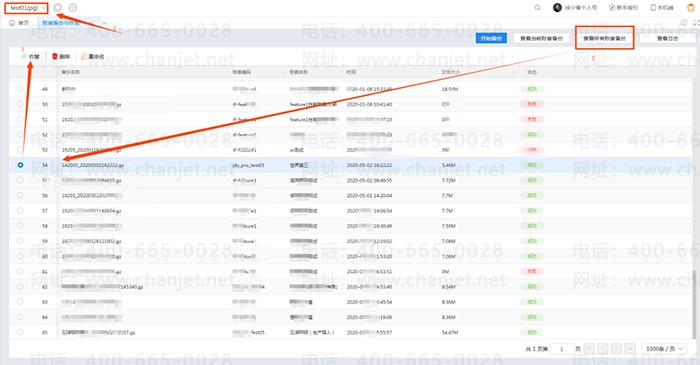Select the radio button for row 49
Image resolution: width=700 pixels, height=365 pixels.
[20, 89]
